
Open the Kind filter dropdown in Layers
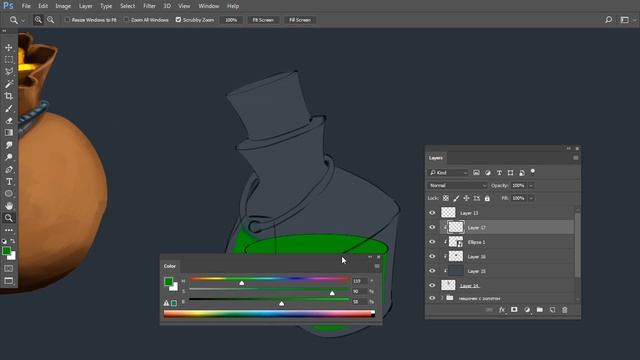pos(448,173)
